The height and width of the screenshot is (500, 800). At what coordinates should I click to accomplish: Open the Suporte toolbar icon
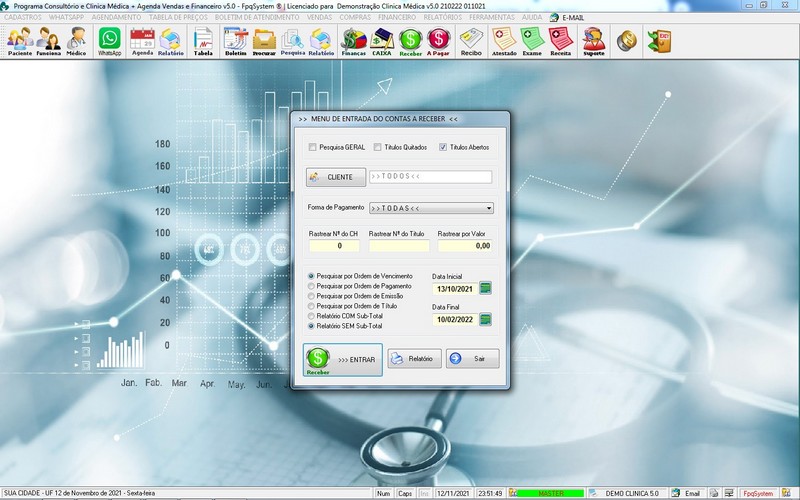(594, 41)
